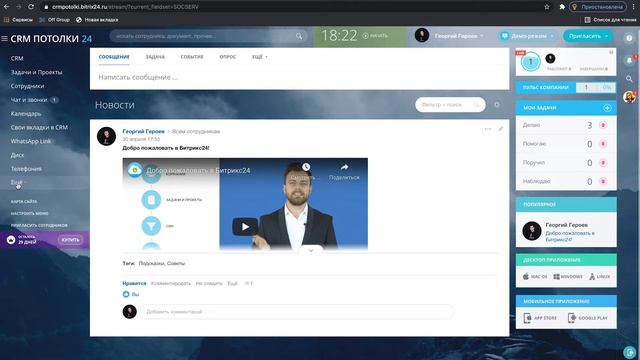The width and height of the screenshot is (640, 360).
Task: Click the pin icon on the post
Action: click(x=501, y=129)
